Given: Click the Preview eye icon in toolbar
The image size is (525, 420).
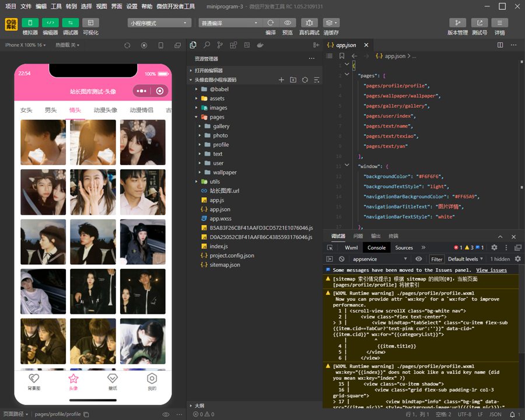Looking at the screenshot, I should 288,23.
